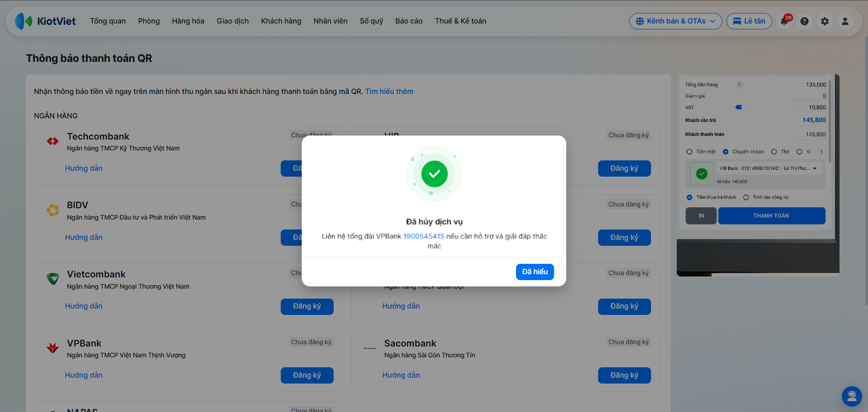Click the Techcombank bank name

98,136
